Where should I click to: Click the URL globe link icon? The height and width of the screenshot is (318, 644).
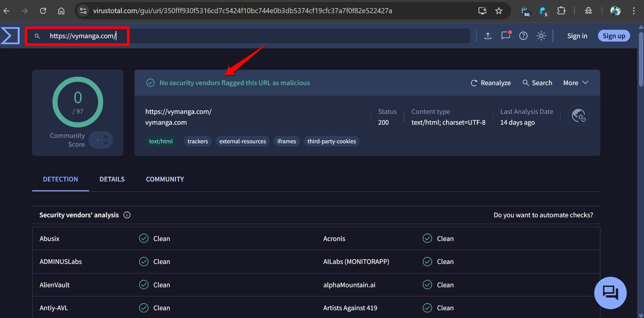coord(578,116)
